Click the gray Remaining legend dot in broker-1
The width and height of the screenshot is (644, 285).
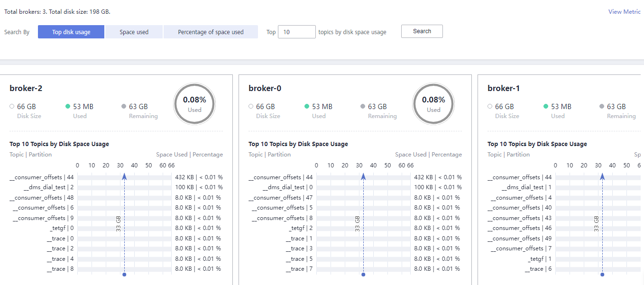click(x=602, y=107)
